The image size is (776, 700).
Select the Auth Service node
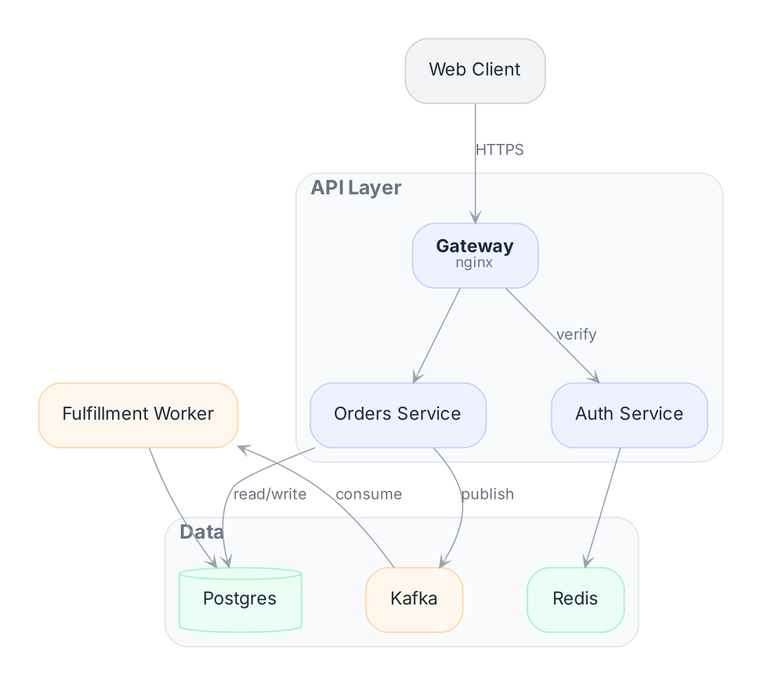(x=629, y=415)
